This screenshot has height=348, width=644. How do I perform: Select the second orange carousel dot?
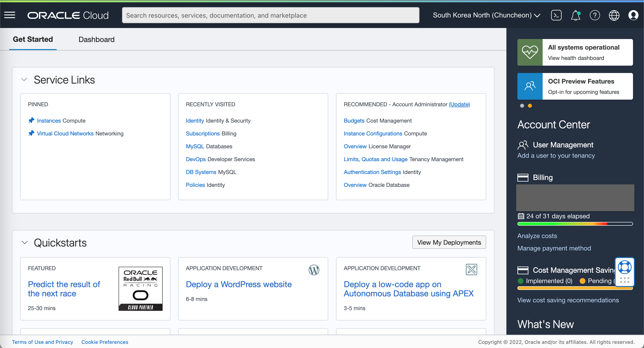click(x=530, y=106)
